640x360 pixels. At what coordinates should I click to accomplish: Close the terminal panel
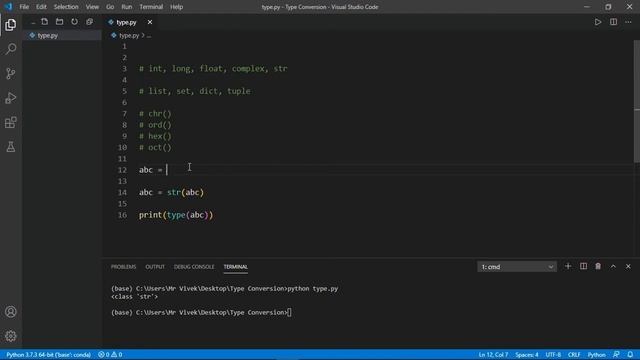pyautogui.click(x=628, y=267)
